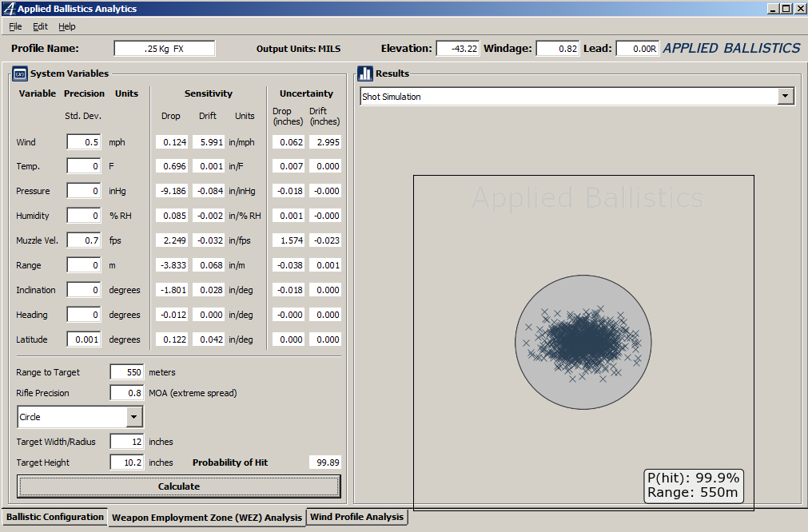The height and width of the screenshot is (532, 808).
Task: Open the Edit menu
Action: tap(40, 26)
